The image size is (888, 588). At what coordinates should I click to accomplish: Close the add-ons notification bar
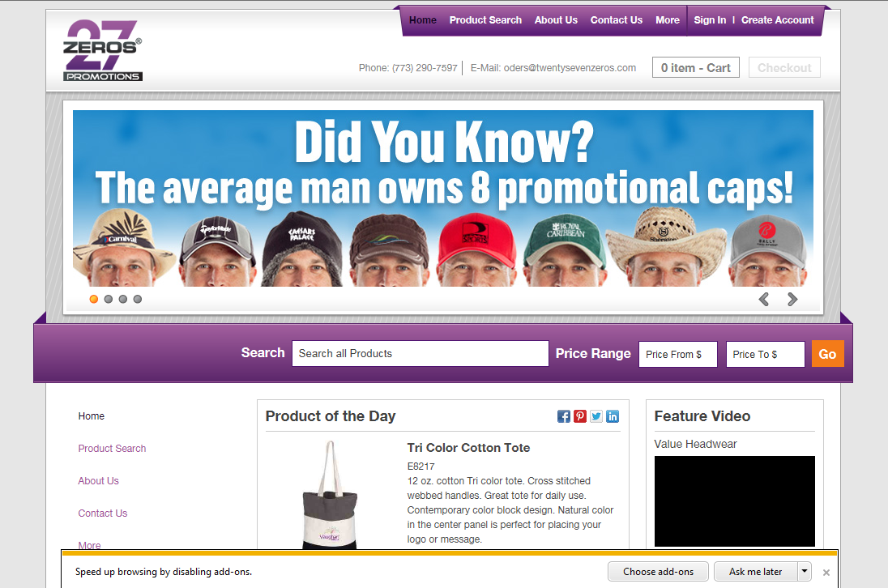826,572
